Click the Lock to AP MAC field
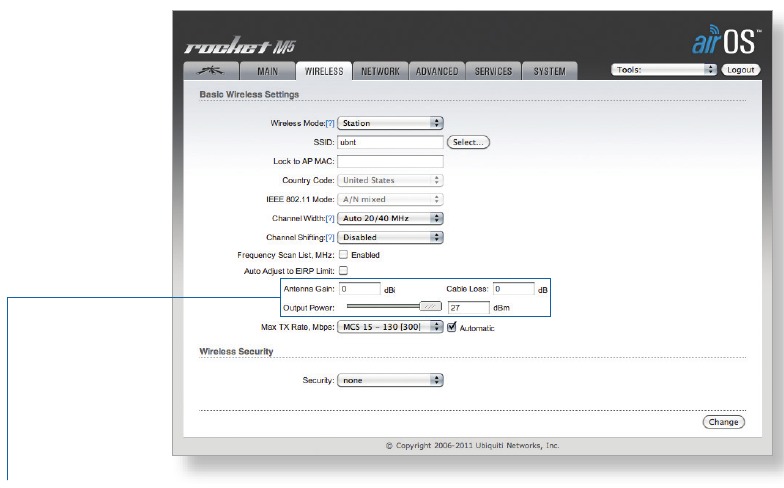This screenshot has width=784, height=488. pos(390,161)
